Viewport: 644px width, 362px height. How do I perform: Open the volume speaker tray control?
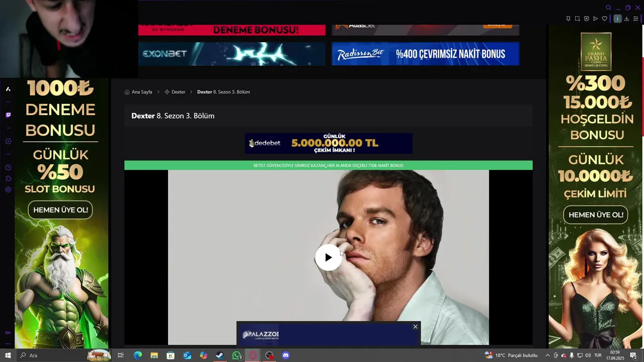pos(588,355)
